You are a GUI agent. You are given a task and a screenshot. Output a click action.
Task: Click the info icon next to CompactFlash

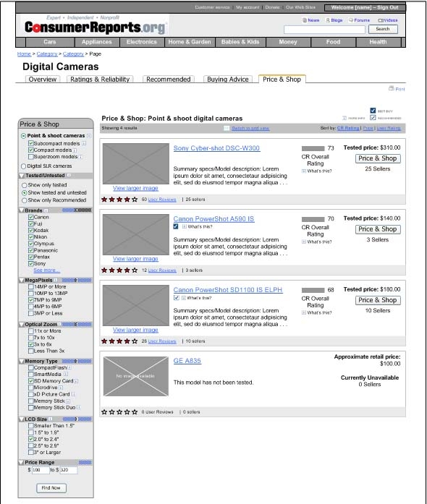click(x=69, y=367)
